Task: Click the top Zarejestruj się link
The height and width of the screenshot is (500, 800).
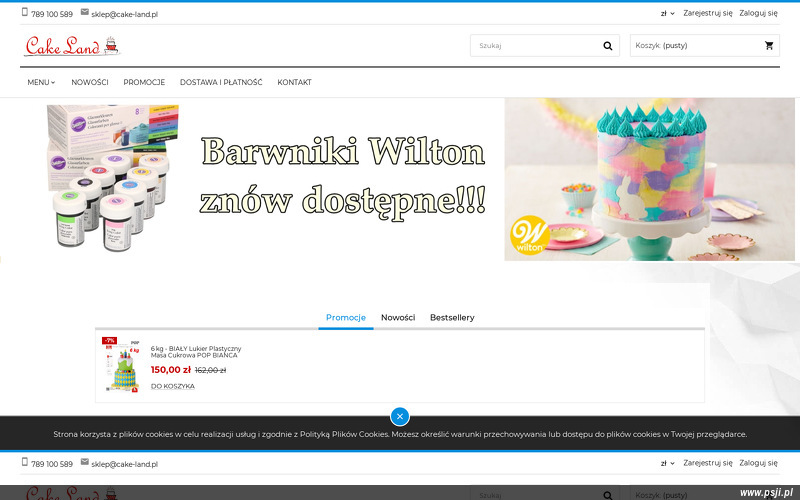Action: pos(708,13)
